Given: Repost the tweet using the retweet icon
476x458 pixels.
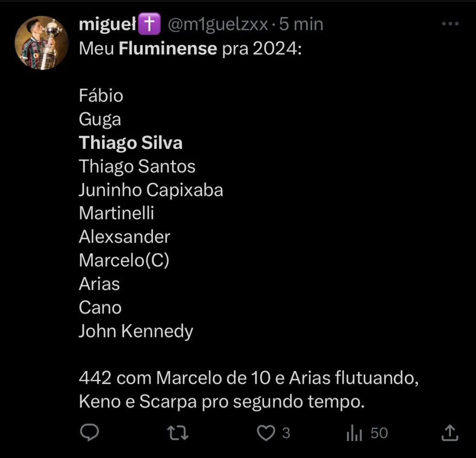Looking at the screenshot, I should click(178, 433).
